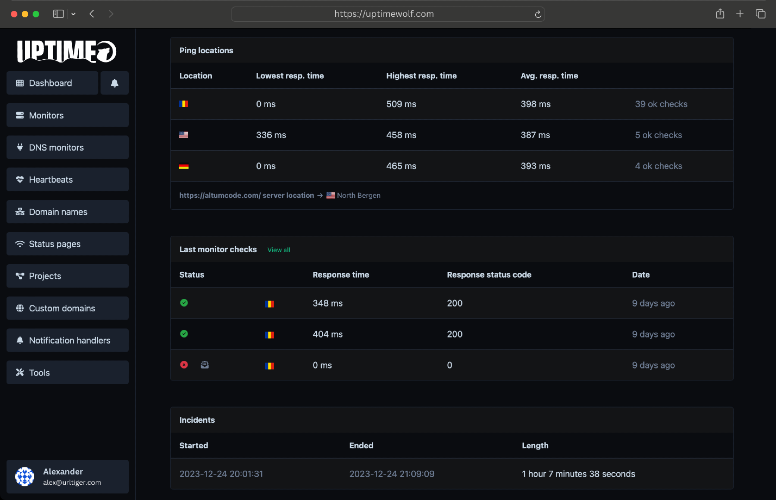The height and width of the screenshot is (500, 776).
Task: Open the Tools sidebar item
Action: 68,372
